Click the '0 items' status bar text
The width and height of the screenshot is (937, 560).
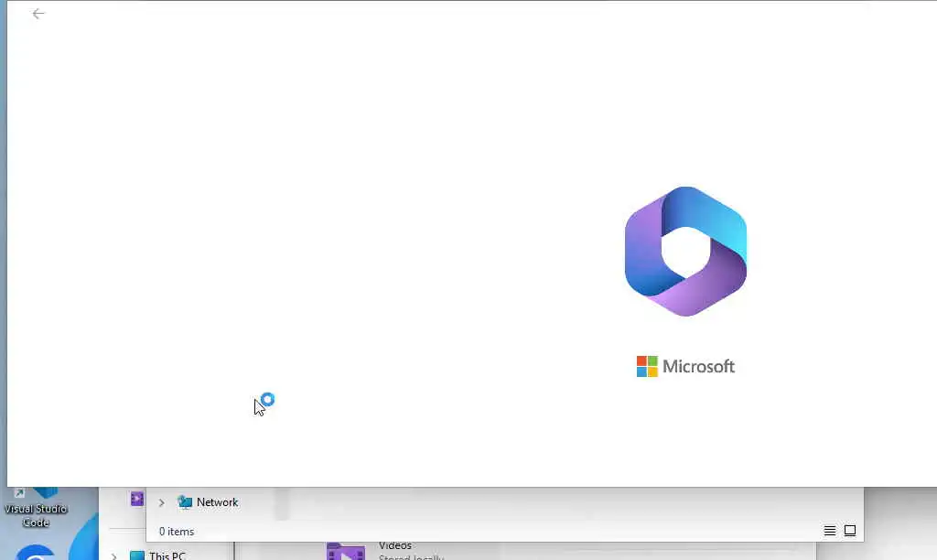pyautogui.click(x=177, y=532)
